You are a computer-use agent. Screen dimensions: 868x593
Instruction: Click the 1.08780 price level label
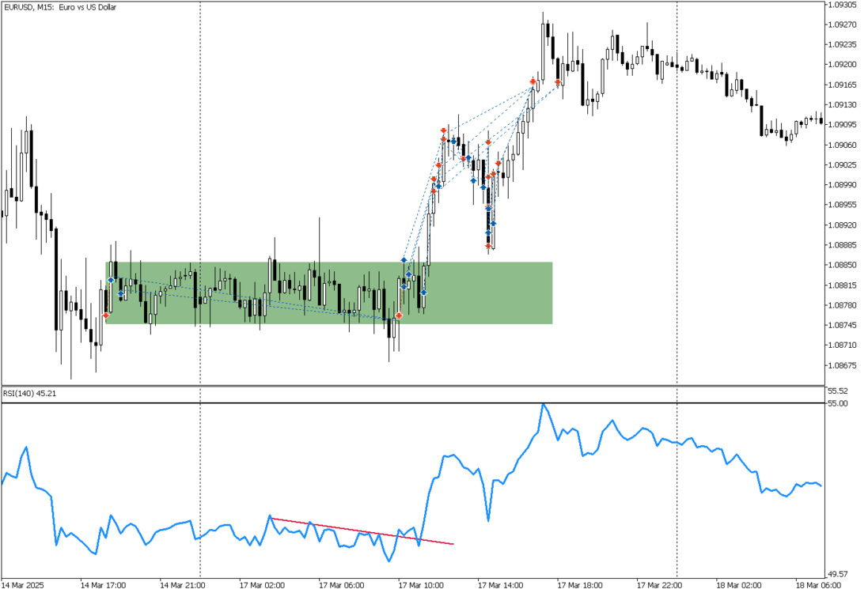[x=842, y=305]
